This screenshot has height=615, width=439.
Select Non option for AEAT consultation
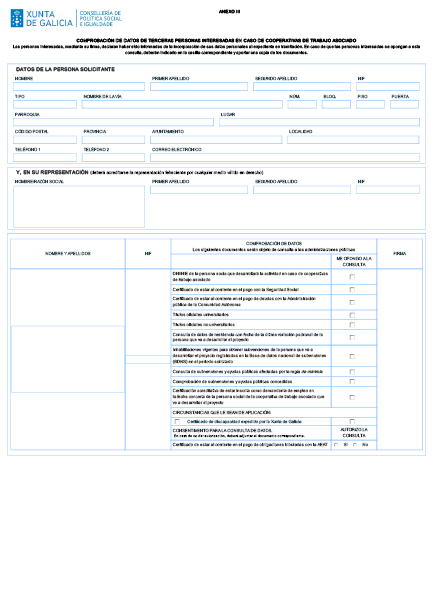[x=355, y=445]
